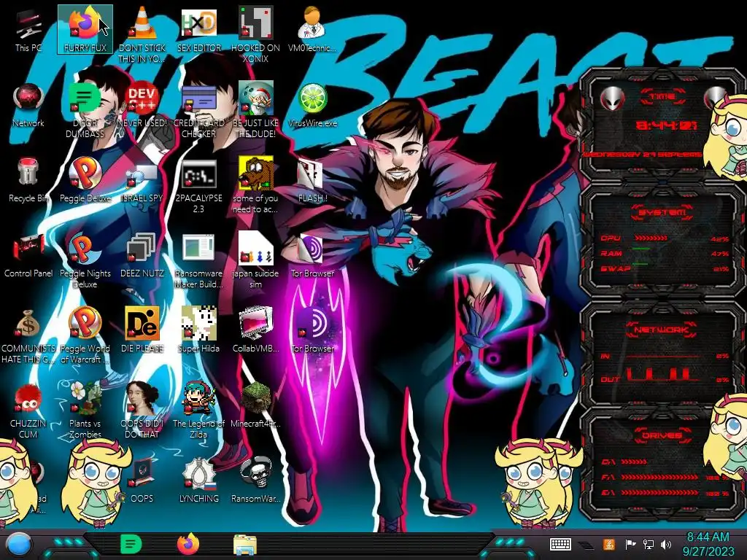The width and height of the screenshot is (747, 560).
Task: Open the network status tray icon
Action: point(649,544)
